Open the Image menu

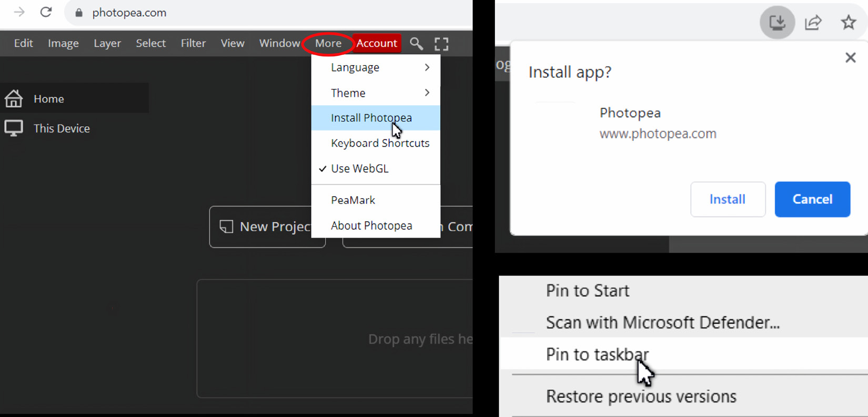pyautogui.click(x=63, y=43)
